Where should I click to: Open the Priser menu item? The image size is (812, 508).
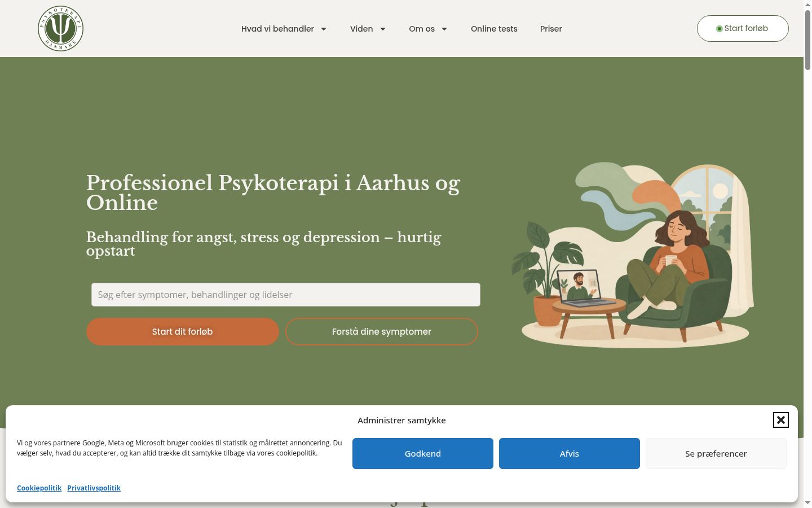tap(551, 29)
